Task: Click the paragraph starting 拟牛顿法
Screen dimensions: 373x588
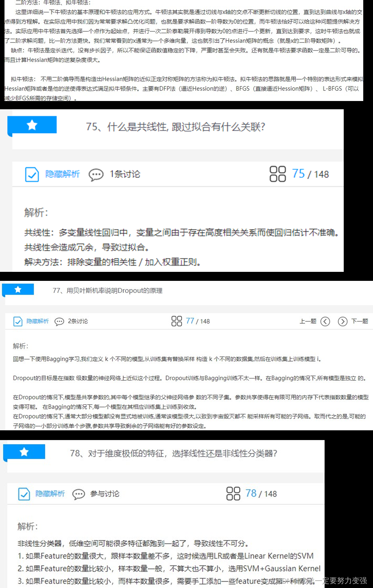Action: click(184, 89)
